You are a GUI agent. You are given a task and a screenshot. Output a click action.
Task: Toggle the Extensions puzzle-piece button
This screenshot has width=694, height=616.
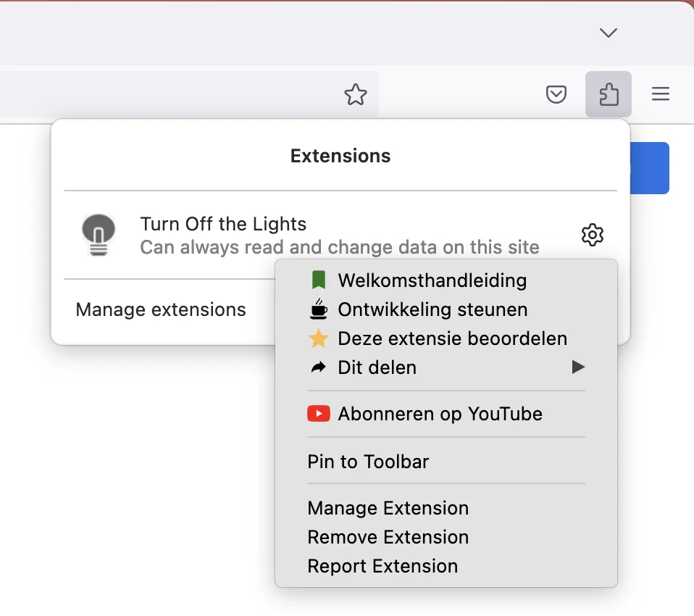[x=608, y=94]
